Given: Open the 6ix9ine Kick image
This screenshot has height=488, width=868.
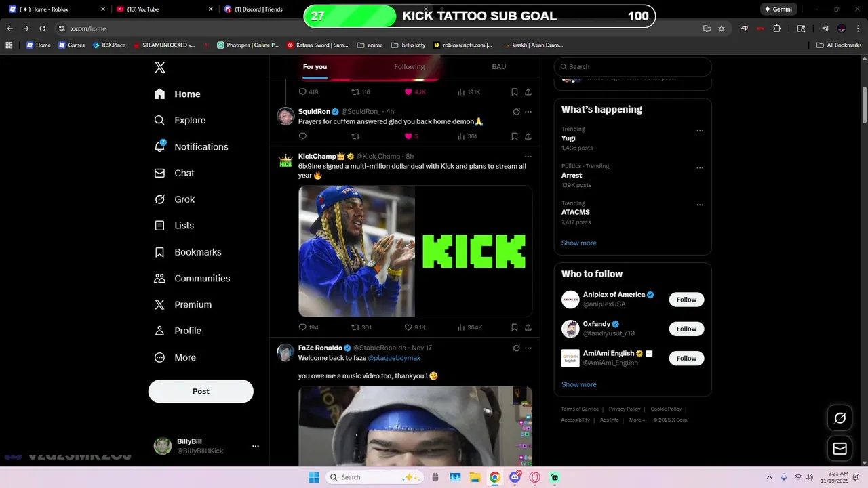Looking at the screenshot, I should [x=415, y=251].
